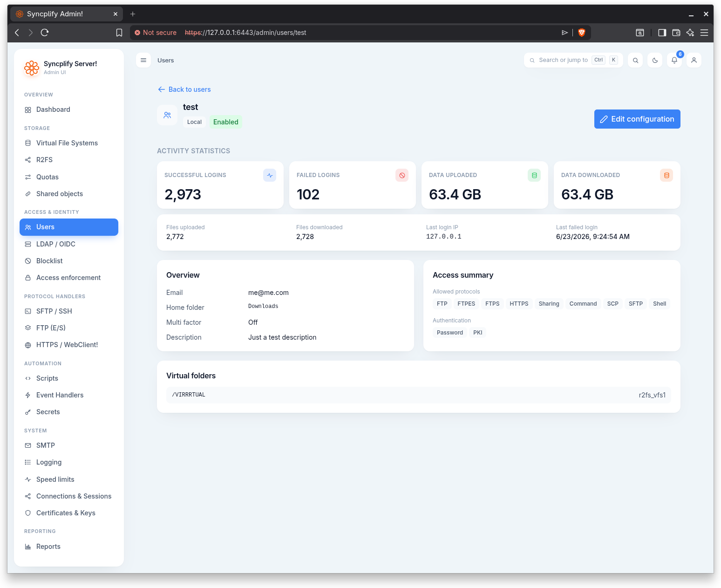The image size is (721, 588).
Task: Click the Edit configuration button
Action: click(x=637, y=119)
